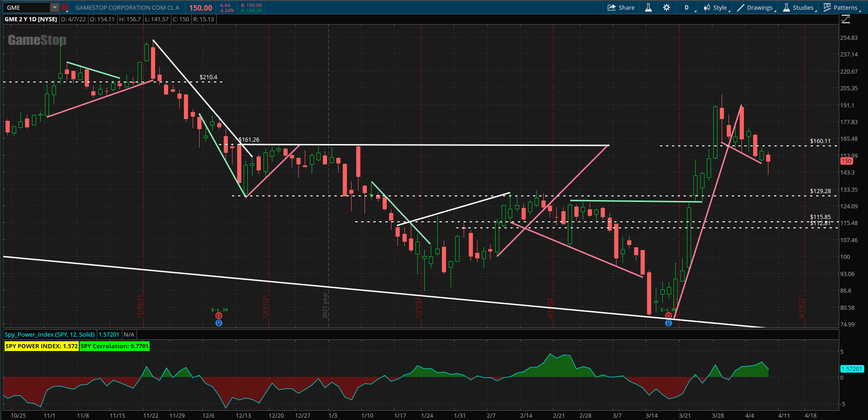The width and height of the screenshot is (868, 420).
Task: Click the green SPY Correlation: 0.7701 label
Action: coord(114,346)
